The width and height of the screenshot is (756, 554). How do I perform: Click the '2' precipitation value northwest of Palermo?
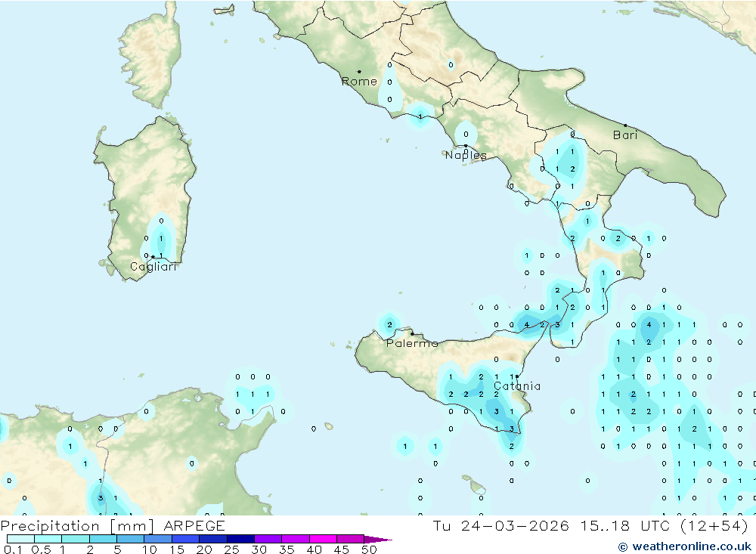[389, 324]
